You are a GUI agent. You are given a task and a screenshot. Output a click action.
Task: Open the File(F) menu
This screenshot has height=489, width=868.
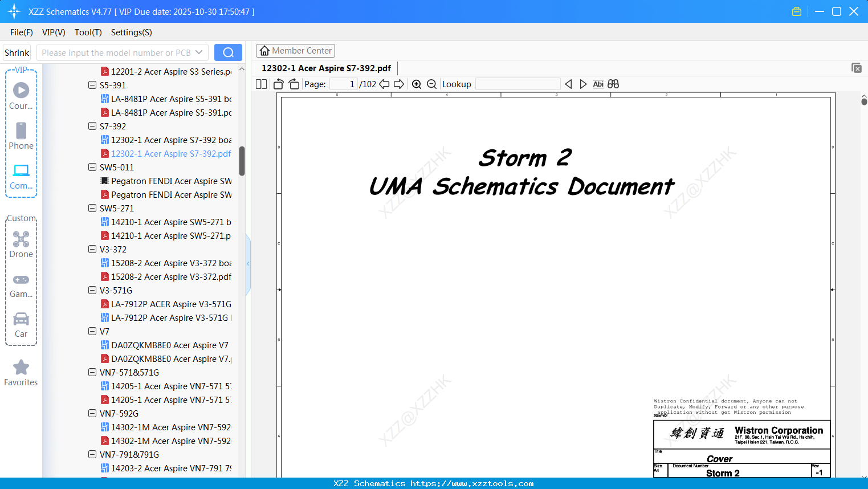(22, 32)
